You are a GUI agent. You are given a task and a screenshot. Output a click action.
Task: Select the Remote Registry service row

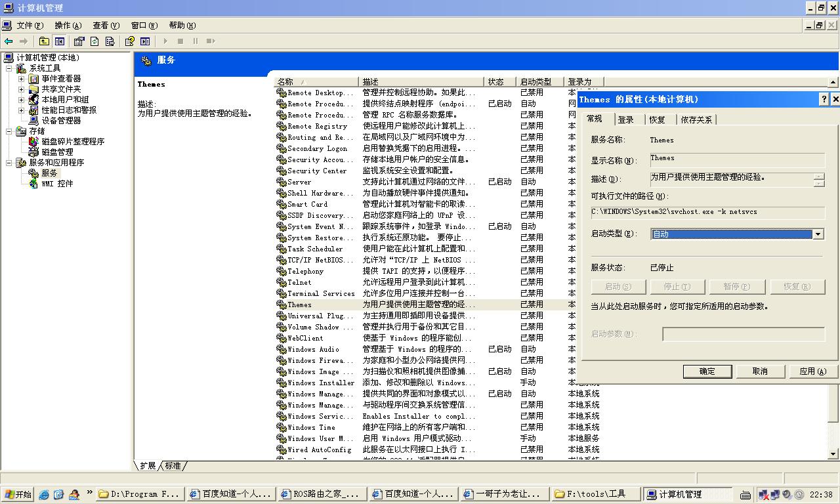pos(427,126)
